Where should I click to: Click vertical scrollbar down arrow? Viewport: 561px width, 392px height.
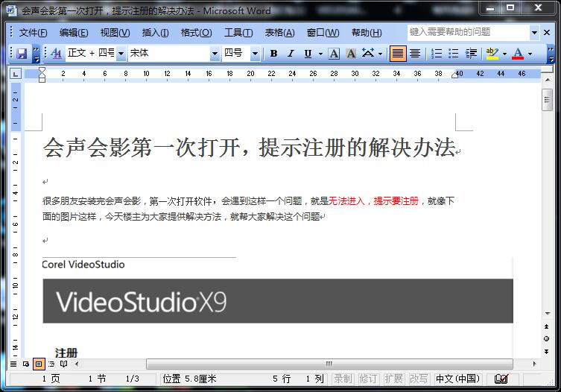pyautogui.click(x=547, y=314)
